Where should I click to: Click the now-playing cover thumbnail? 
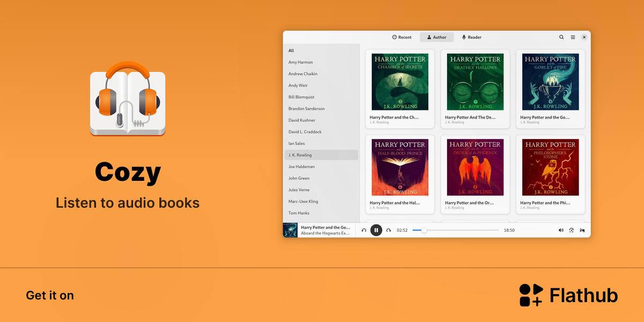coord(290,230)
